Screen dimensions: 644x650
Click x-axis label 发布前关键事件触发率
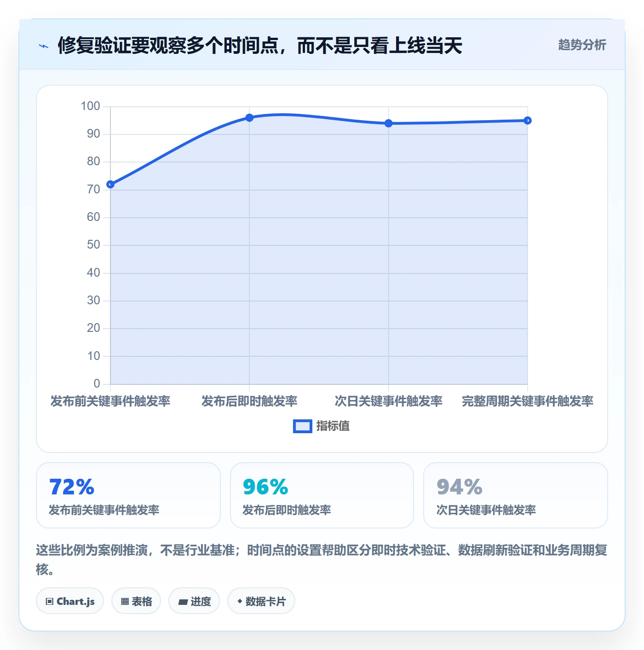pyautogui.click(x=110, y=401)
